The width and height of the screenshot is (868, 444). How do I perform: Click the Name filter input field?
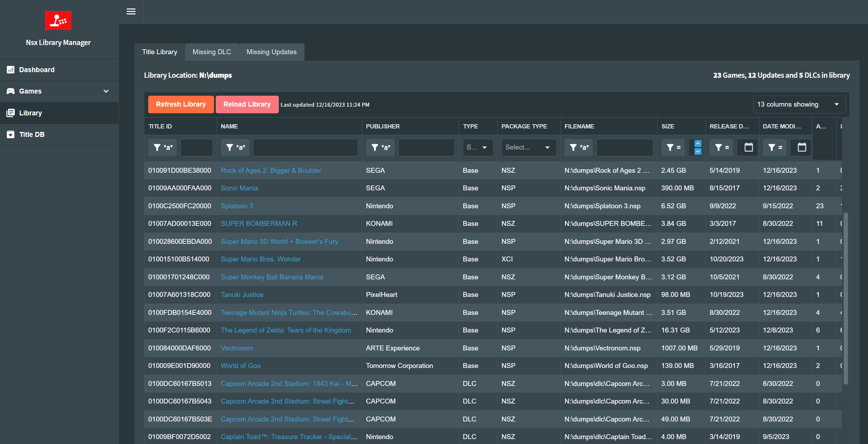click(x=306, y=147)
